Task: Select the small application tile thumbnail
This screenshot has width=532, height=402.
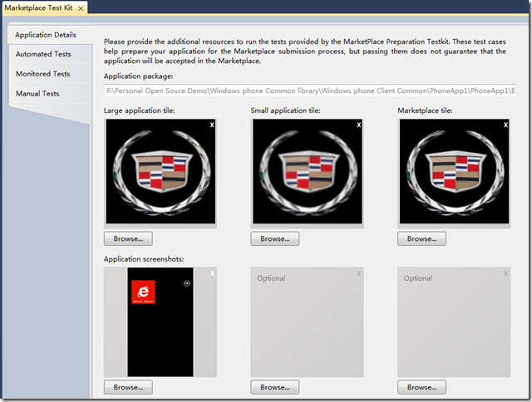Action: 308,171
